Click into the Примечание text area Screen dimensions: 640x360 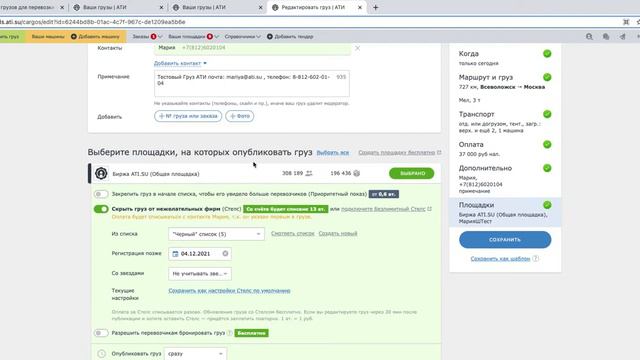[252, 84]
